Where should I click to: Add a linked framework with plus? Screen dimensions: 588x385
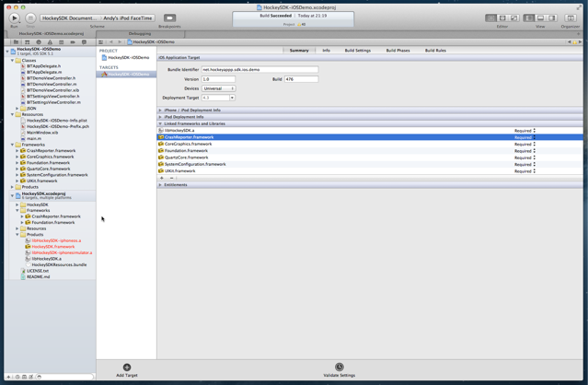[x=162, y=178]
